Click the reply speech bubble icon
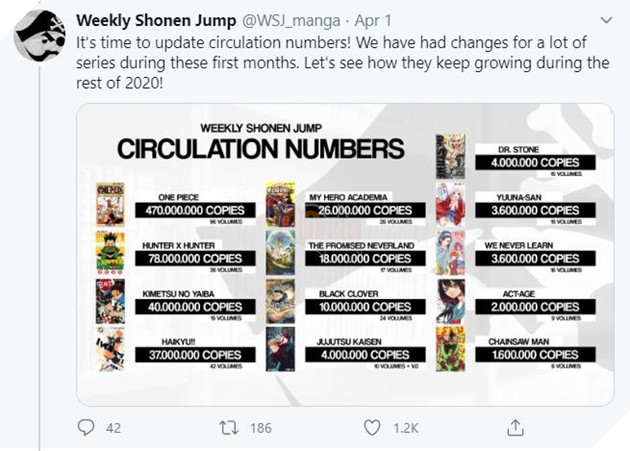Image resolution: width=630 pixels, height=451 pixels. 87,427
